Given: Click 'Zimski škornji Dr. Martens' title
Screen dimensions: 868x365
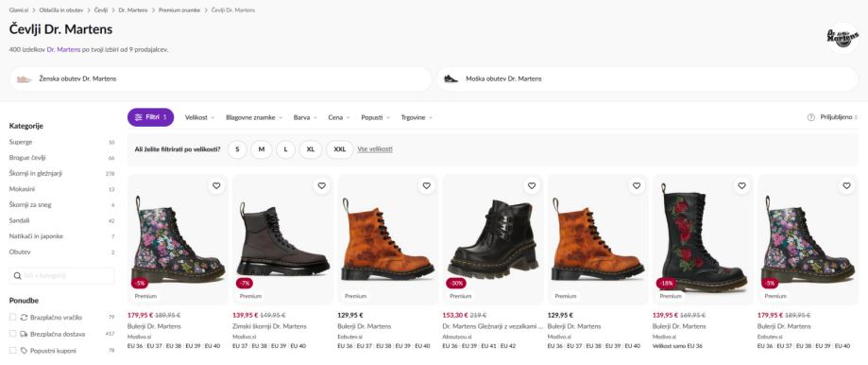Looking at the screenshot, I should pos(269,326).
